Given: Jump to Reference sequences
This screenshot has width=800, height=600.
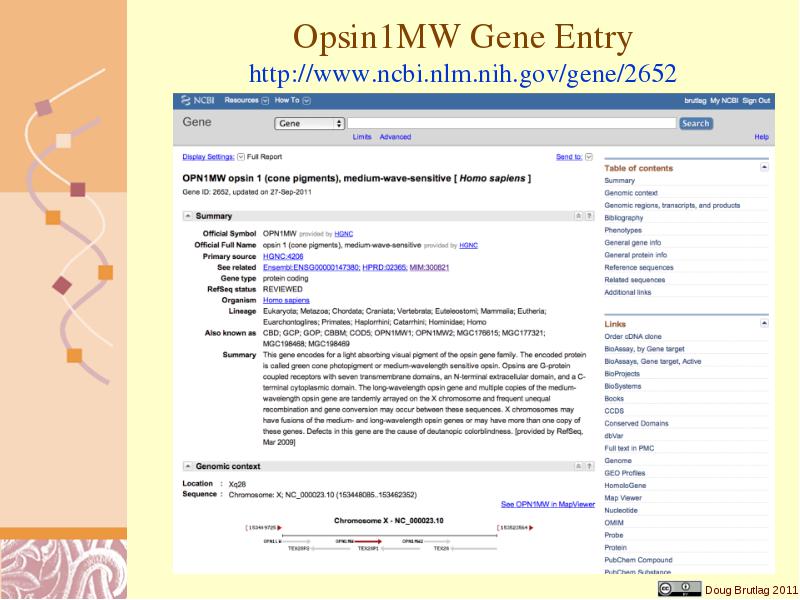Looking at the screenshot, I should (639, 267).
